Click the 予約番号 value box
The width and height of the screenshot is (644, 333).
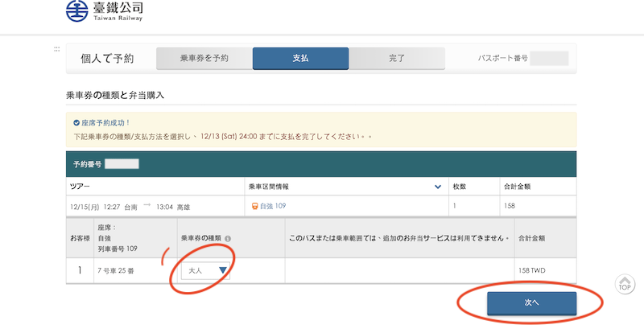tap(122, 164)
